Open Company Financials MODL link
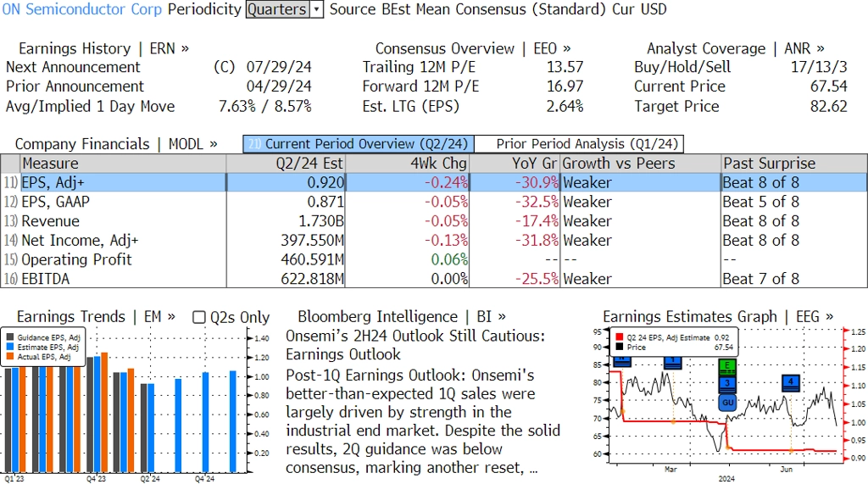This screenshot has width=868, height=484. [x=115, y=144]
